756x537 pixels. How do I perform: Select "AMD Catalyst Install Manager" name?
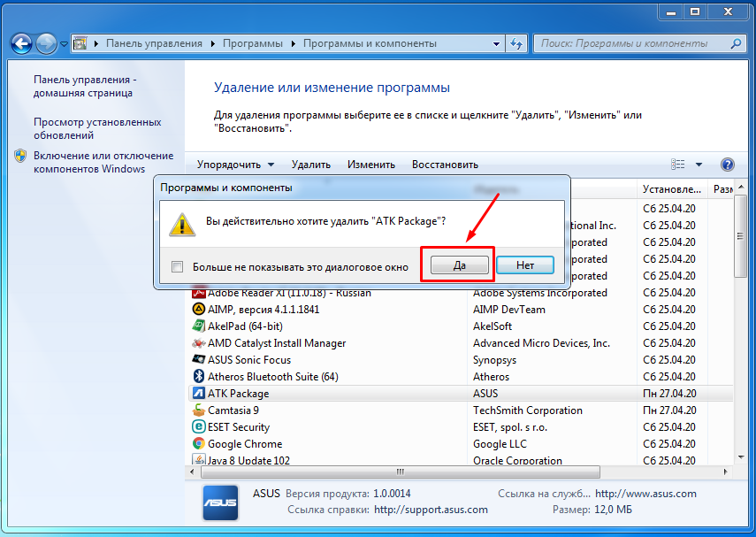pos(277,343)
